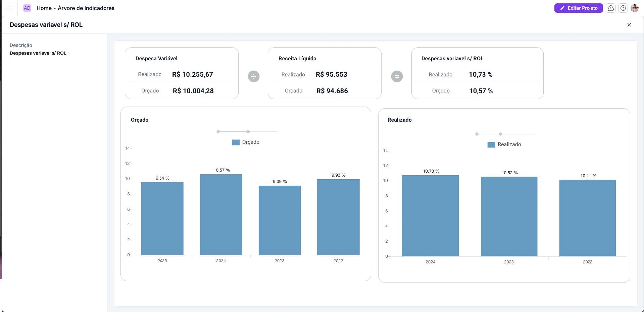Open the alert warning triangle icon

[611, 8]
